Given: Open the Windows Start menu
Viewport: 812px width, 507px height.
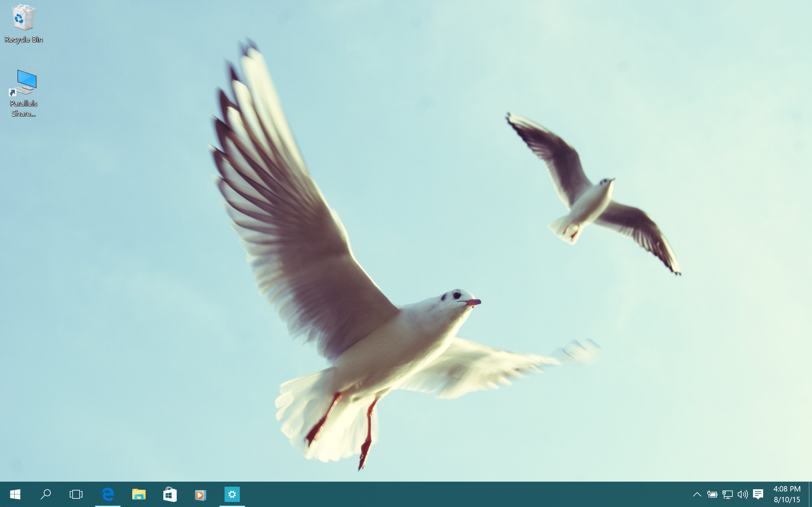Looking at the screenshot, I should [15, 494].
